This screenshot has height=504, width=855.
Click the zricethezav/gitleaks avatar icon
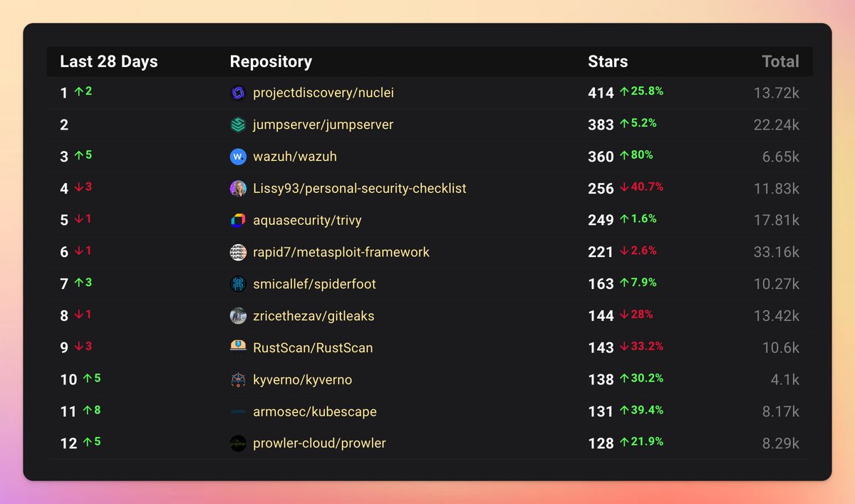pyautogui.click(x=238, y=316)
